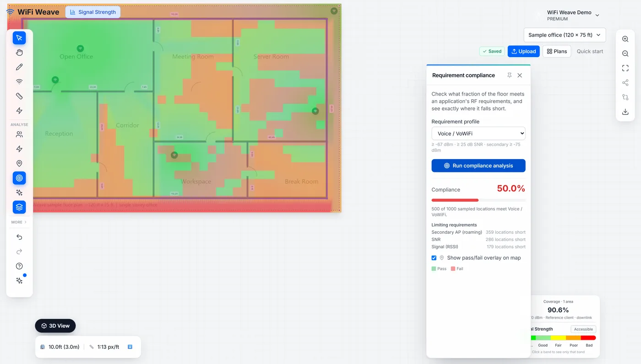
Task: Click the Corridor label on map
Action: 127,125
